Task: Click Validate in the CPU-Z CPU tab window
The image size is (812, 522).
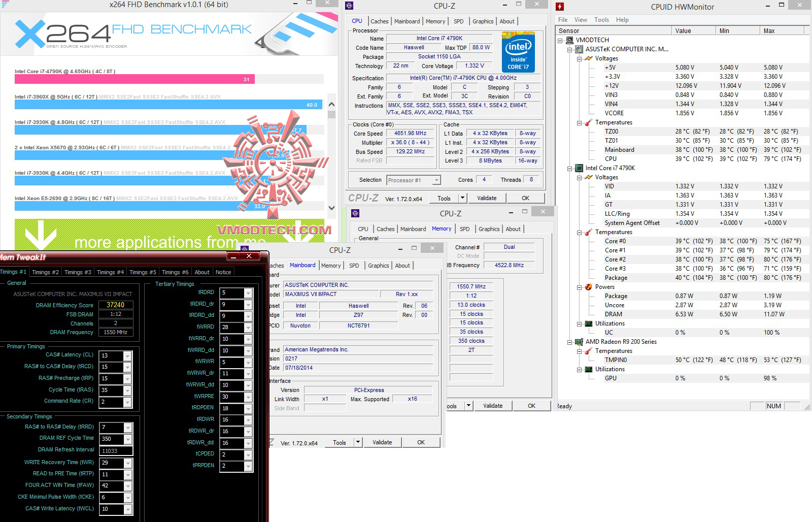Action: 487,198
